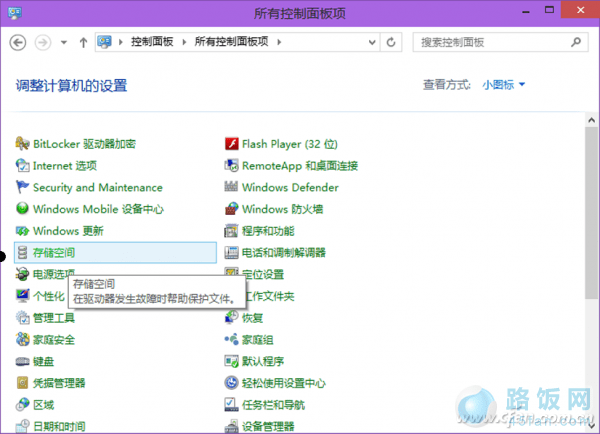600x434 pixels.
Task: Click the address bar computer icon
Action: coord(104,42)
